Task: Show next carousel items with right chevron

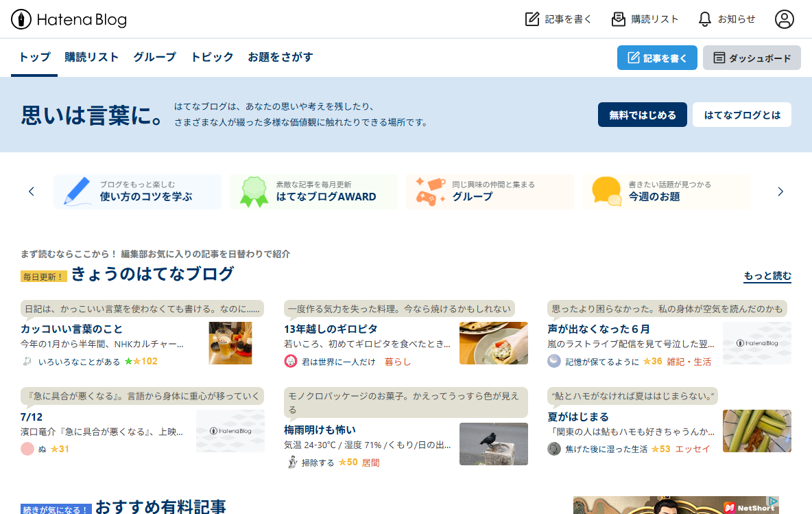Action: coord(780,191)
